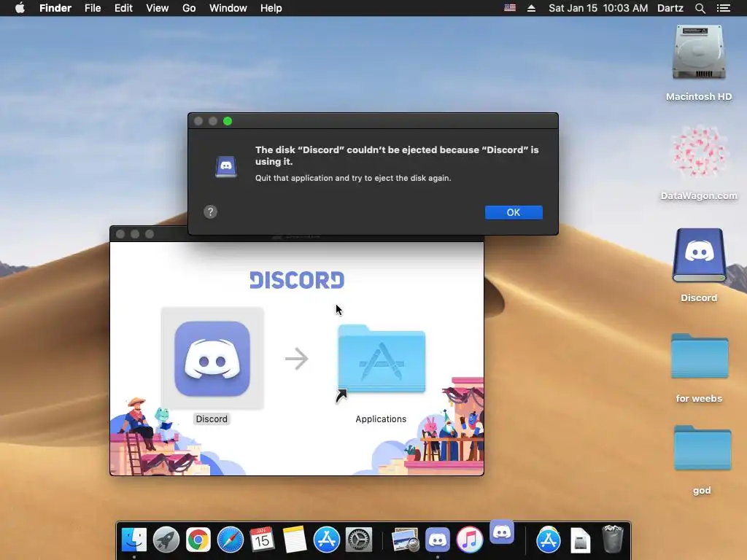747x560 pixels.
Task: Open the Dartz user menu
Action: [670, 8]
